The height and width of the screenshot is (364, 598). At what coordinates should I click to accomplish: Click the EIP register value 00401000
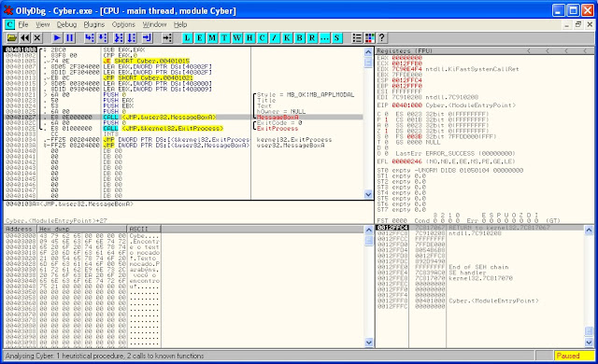pos(407,105)
